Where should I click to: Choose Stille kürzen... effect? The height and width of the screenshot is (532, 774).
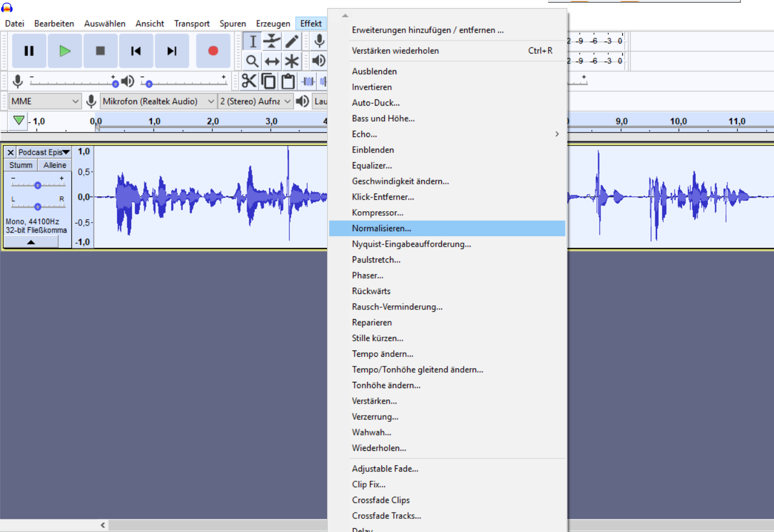pyautogui.click(x=448, y=338)
